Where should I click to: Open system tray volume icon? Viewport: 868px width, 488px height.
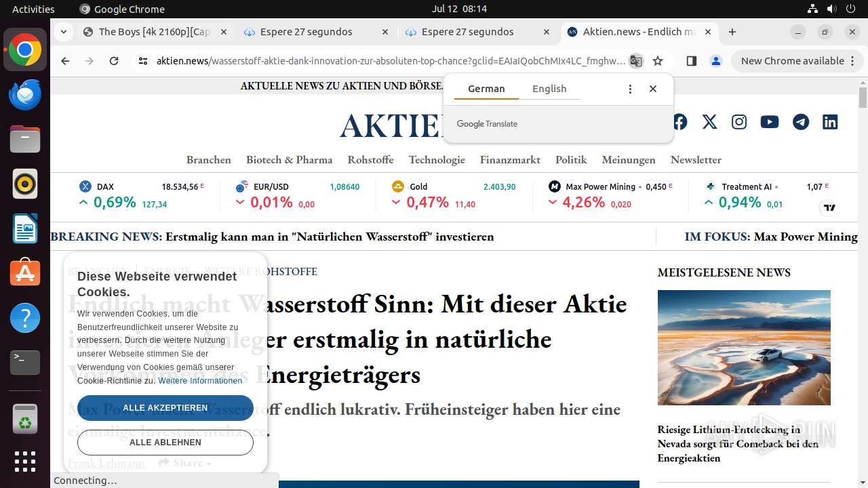pos(831,9)
